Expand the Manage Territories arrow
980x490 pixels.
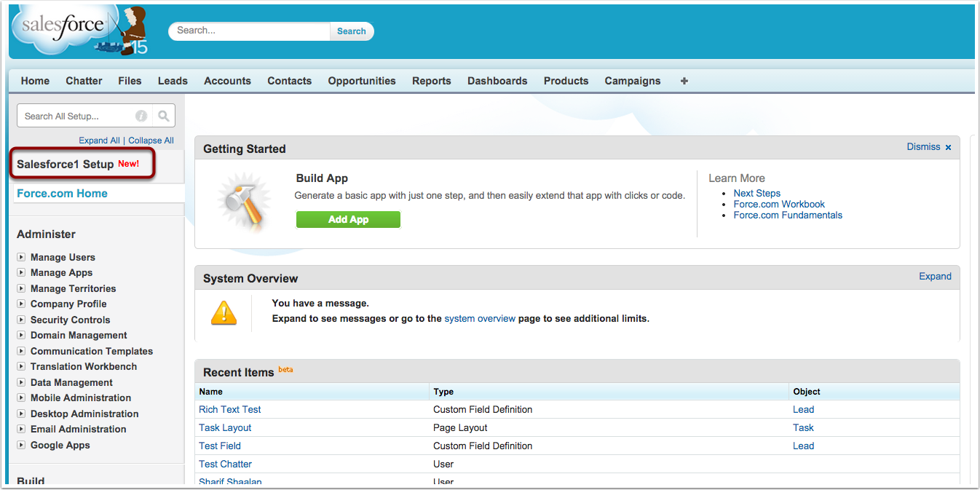pyautogui.click(x=21, y=288)
